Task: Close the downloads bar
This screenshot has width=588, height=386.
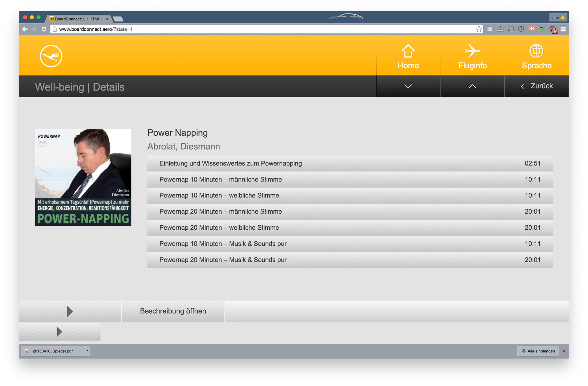Action: [564, 351]
